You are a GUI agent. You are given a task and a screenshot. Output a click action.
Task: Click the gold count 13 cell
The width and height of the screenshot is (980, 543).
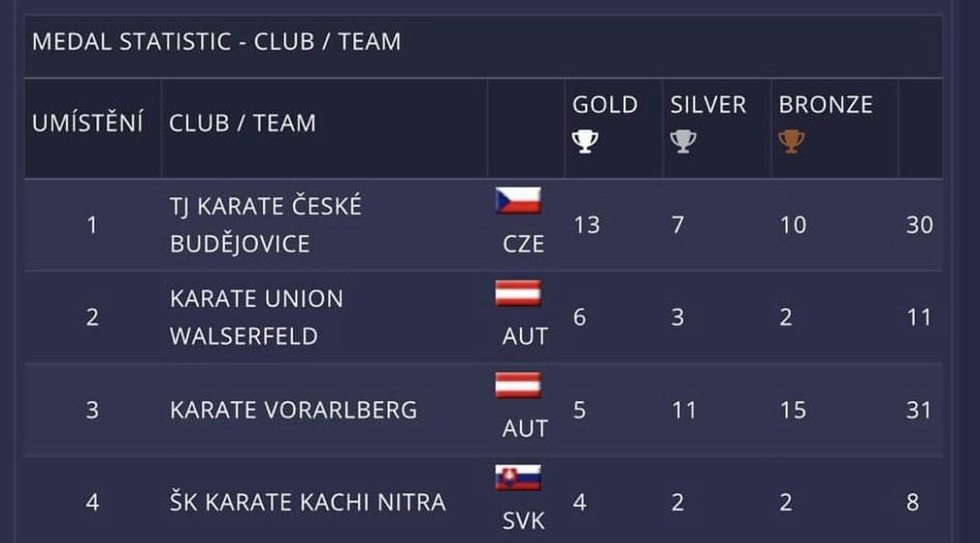click(x=587, y=225)
